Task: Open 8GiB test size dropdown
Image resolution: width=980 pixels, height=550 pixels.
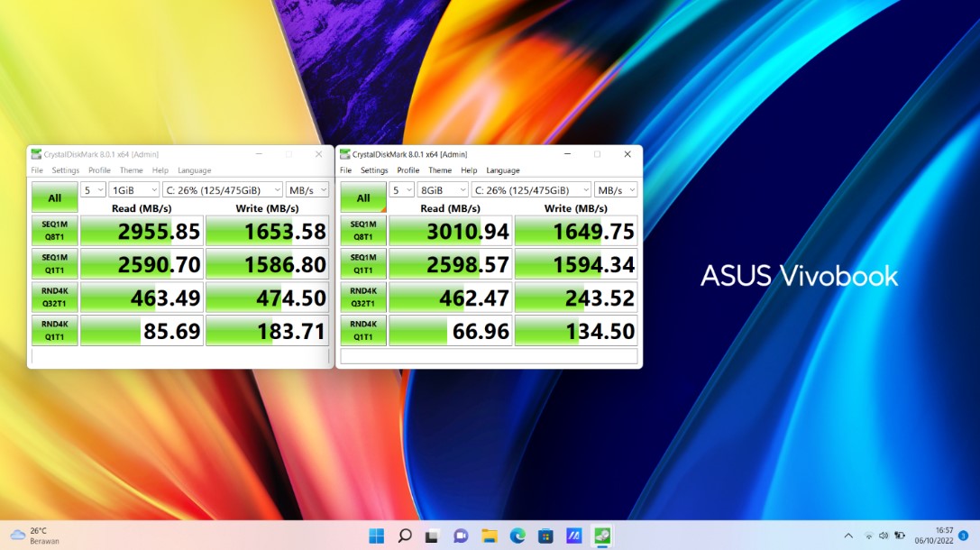Action: tap(444, 190)
